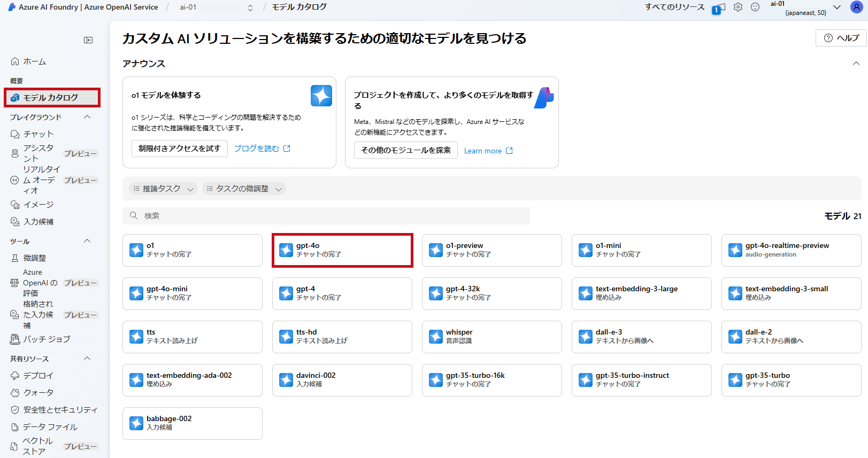The width and height of the screenshot is (868, 458).
Task: Click the Home house icon
Action: coord(15,61)
